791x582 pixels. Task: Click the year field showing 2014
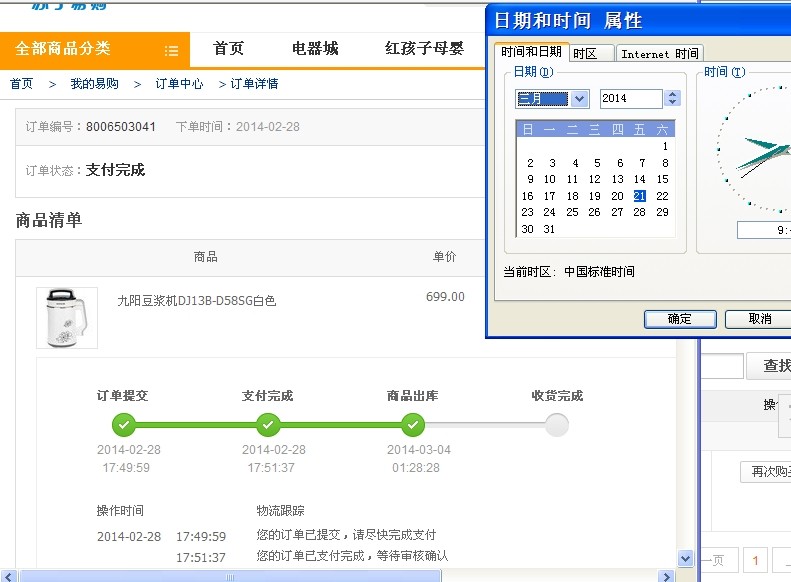click(x=631, y=99)
